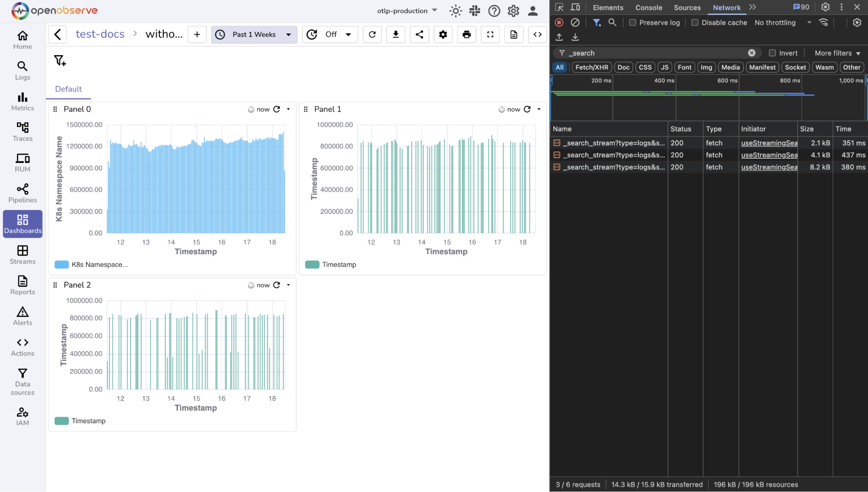Open fullscreen mode for the dashboard

(x=490, y=34)
